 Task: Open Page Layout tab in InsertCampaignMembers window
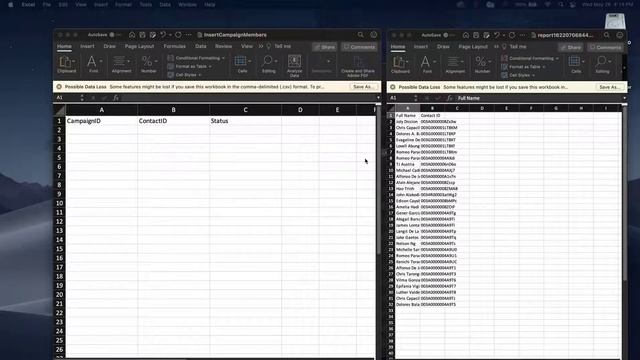coord(140,47)
